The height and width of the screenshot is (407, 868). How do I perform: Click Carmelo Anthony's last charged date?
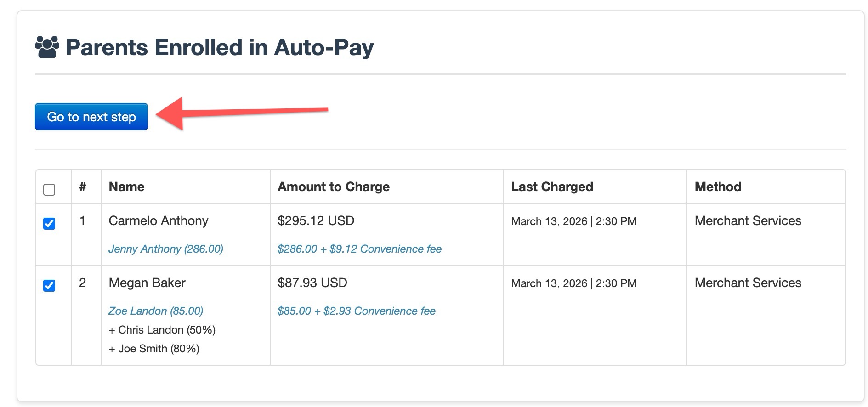(x=574, y=221)
